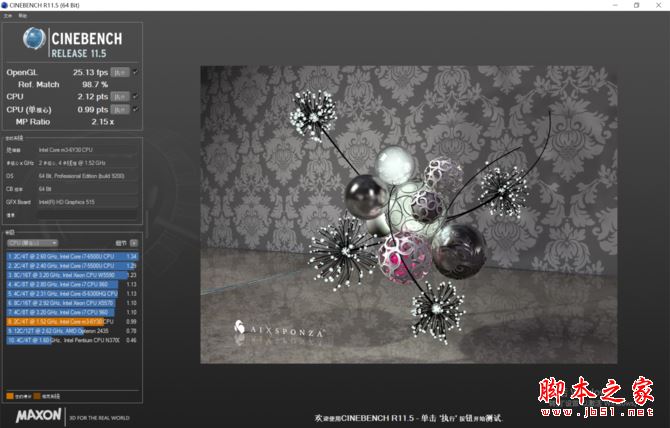
Task: Click the Cinebench globe logo
Action: click(34, 38)
